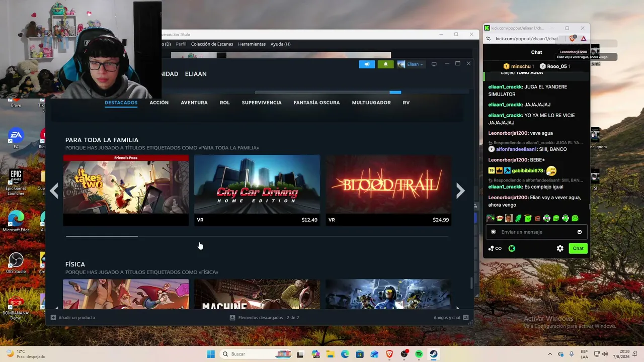Open Steam announcements megaphone button
This screenshot has height=362, width=644.
point(367,64)
